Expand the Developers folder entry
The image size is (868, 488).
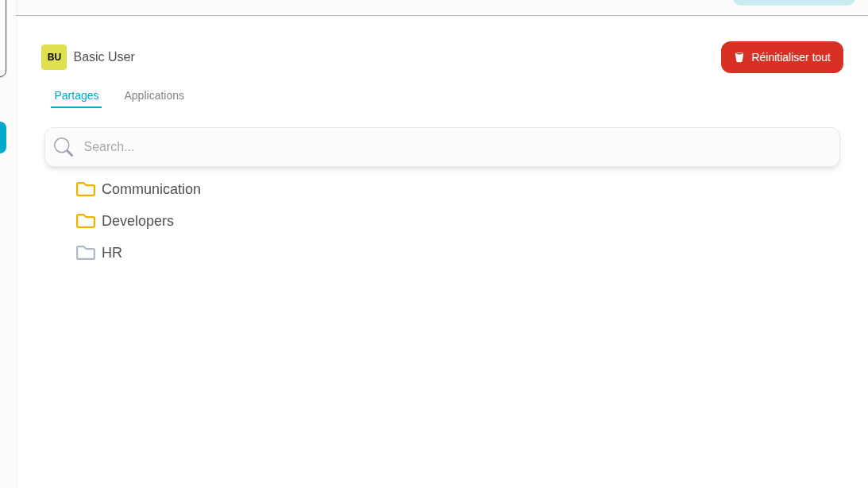pos(137,221)
